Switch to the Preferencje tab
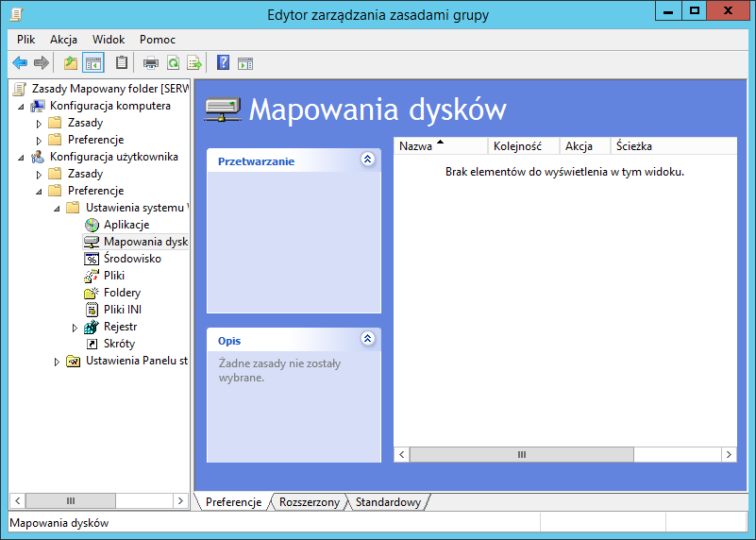The image size is (756, 540). 233,502
